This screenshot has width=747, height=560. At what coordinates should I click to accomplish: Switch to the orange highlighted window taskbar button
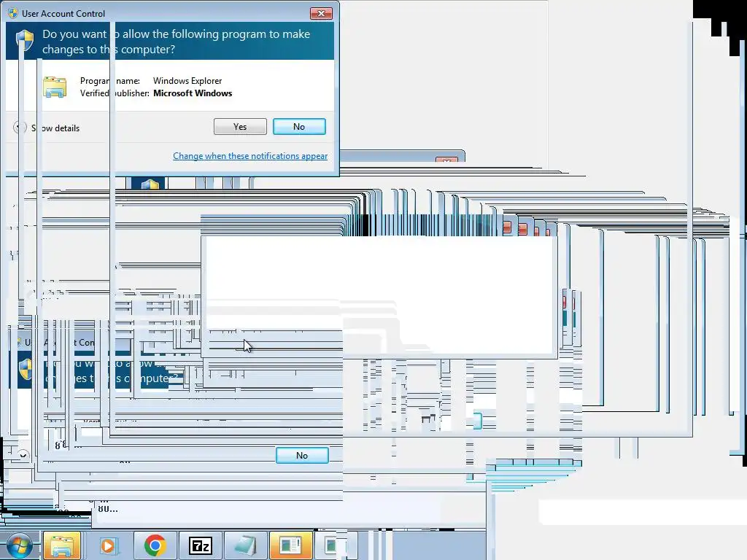pyautogui.click(x=290, y=545)
